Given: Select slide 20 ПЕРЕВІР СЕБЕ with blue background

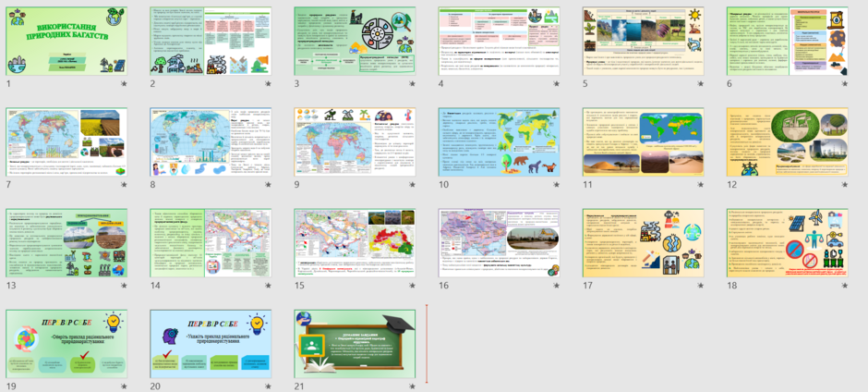Looking at the screenshot, I should click(211, 344).
